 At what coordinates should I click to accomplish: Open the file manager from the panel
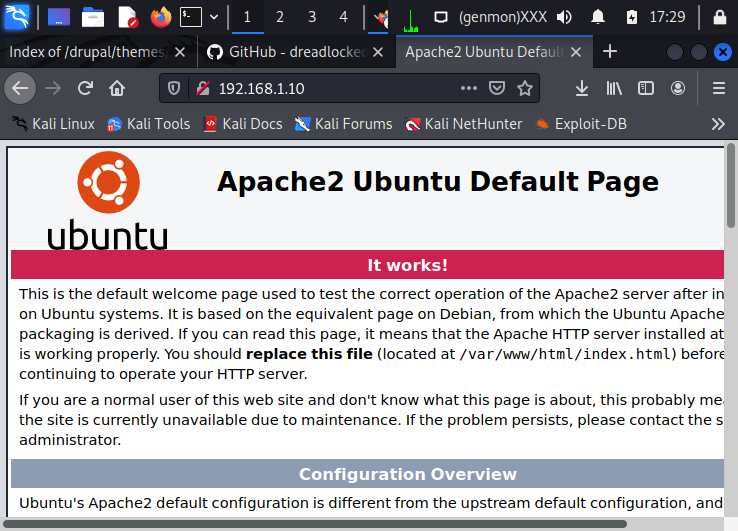93,17
